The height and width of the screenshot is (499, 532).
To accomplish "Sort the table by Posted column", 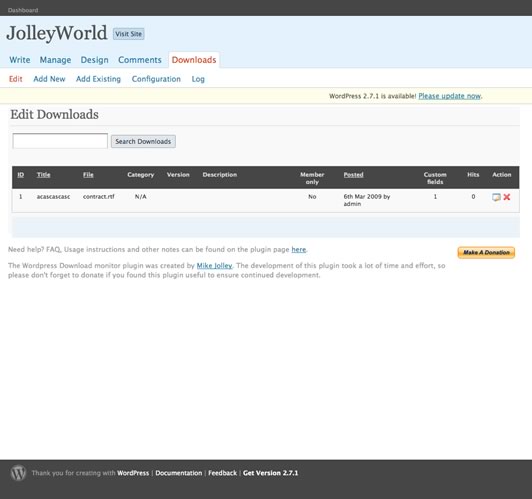I will pyautogui.click(x=353, y=175).
